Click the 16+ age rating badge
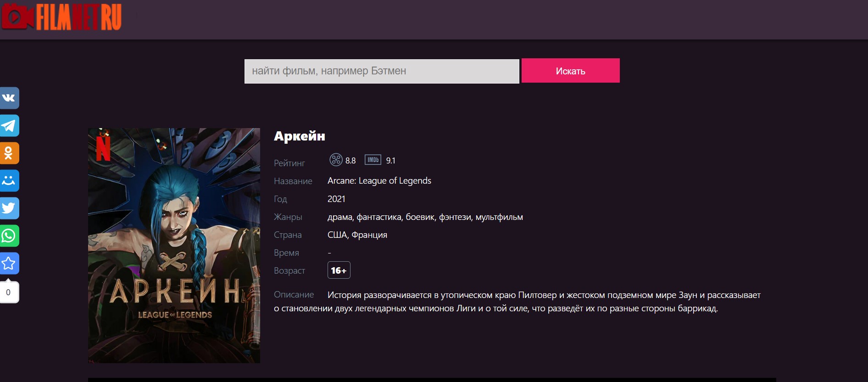868x382 pixels. (339, 270)
